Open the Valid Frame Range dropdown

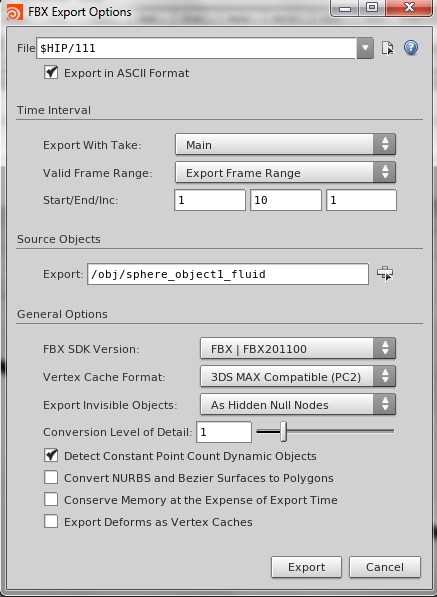point(285,172)
